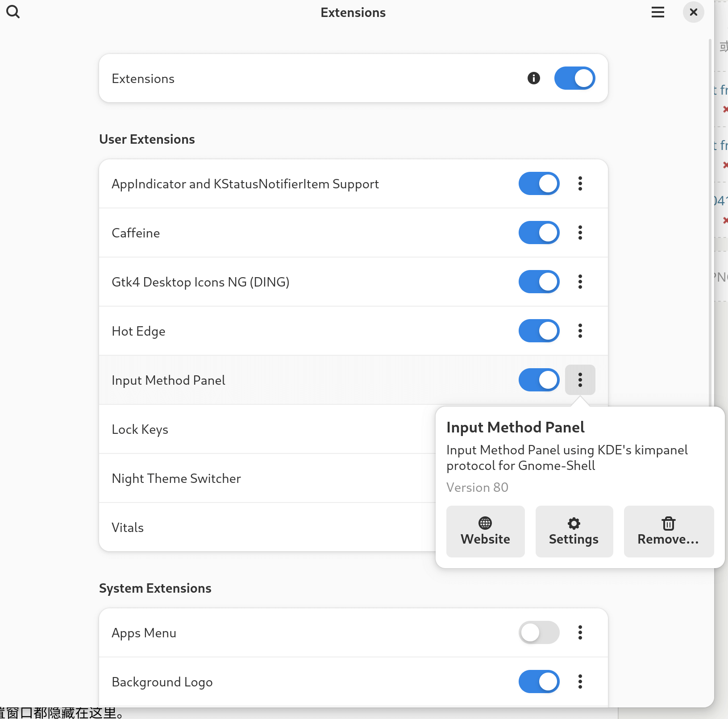The height and width of the screenshot is (719, 728).
Task: Open Input Method Panel website
Action: click(x=485, y=531)
